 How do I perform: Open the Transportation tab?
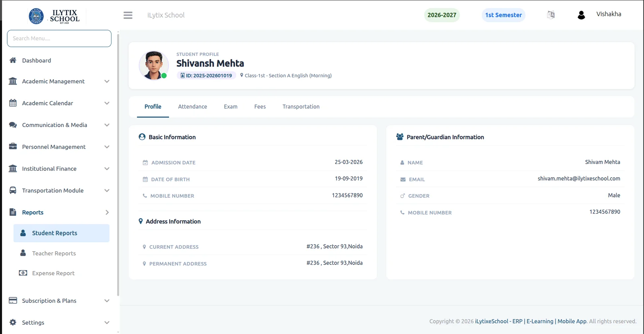(301, 107)
